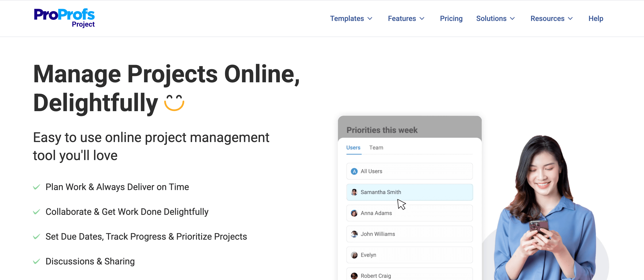644x280 pixels.
Task: Toggle the checkmark next to Plan Work
Action: click(x=37, y=187)
